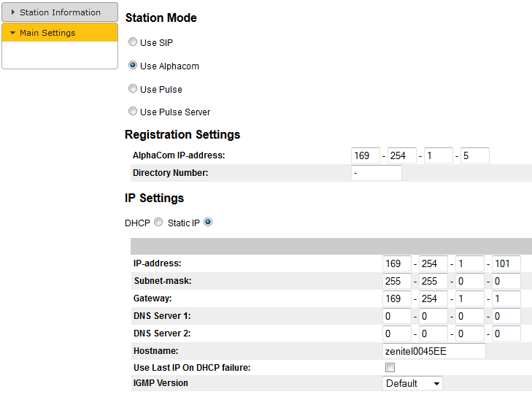Switch IP settings to DHCP

[x=158, y=223]
